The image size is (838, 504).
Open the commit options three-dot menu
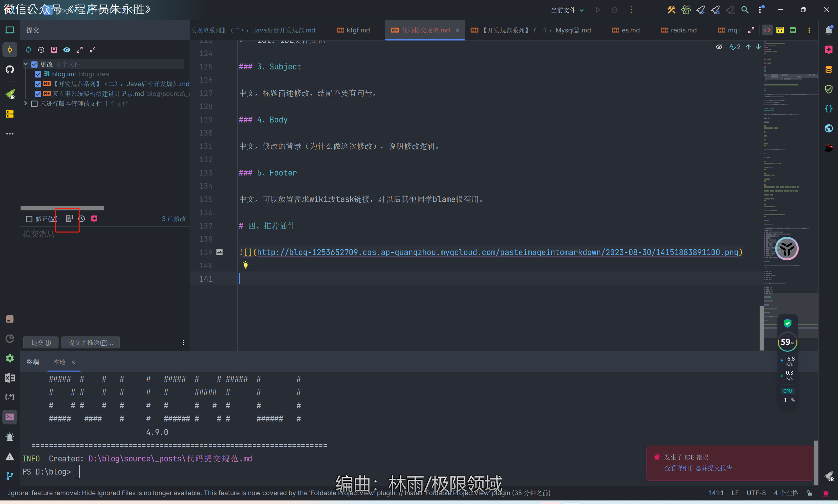pyautogui.click(x=183, y=342)
